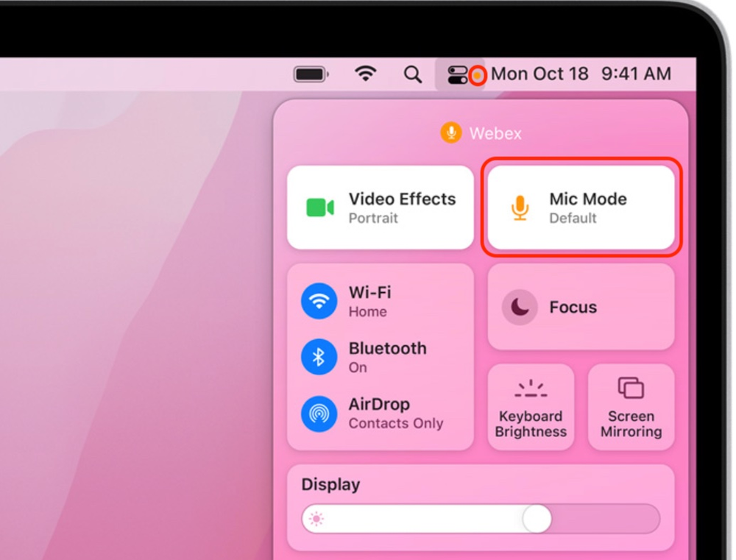The image size is (736, 560).
Task: Open Keyboard Brightness control
Action: [x=531, y=408]
